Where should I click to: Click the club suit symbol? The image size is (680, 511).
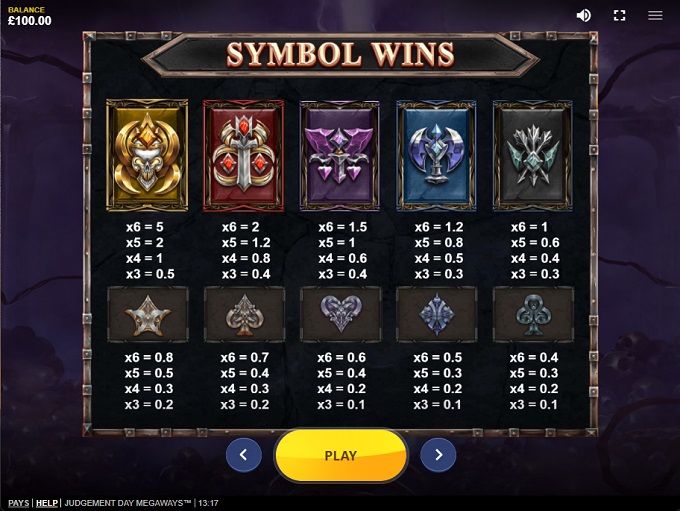(x=533, y=314)
